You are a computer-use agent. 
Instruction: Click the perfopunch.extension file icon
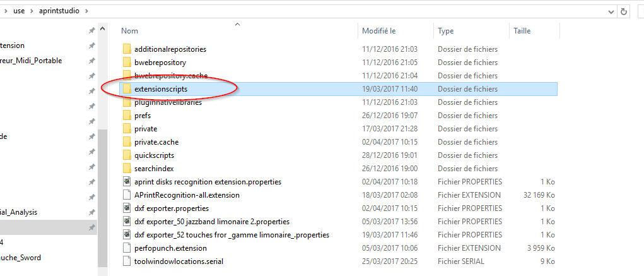pos(127,248)
